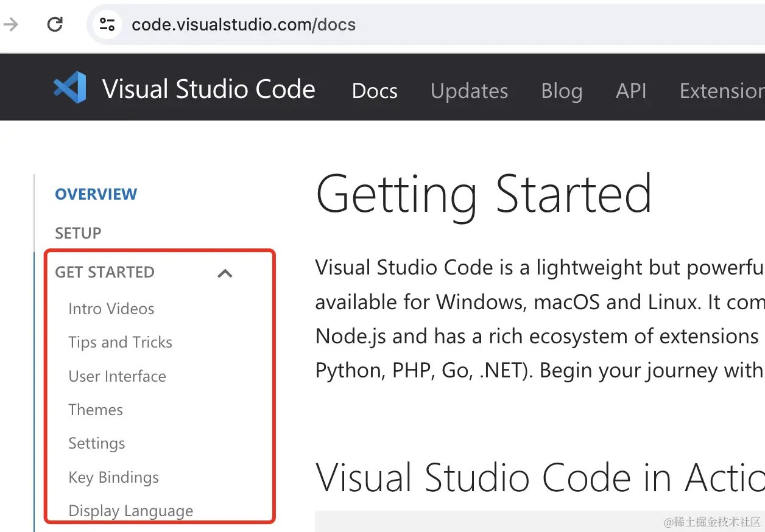Select API in the top navigation

coord(631,91)
